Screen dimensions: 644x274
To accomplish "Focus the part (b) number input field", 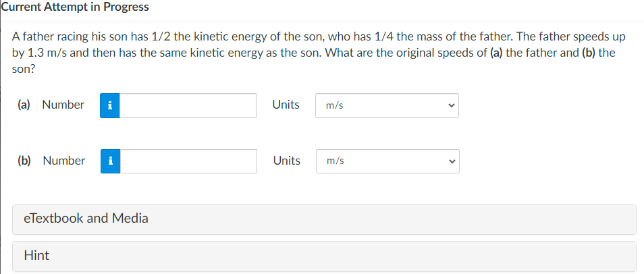I will pyautogui.click(x=188, y=161).
